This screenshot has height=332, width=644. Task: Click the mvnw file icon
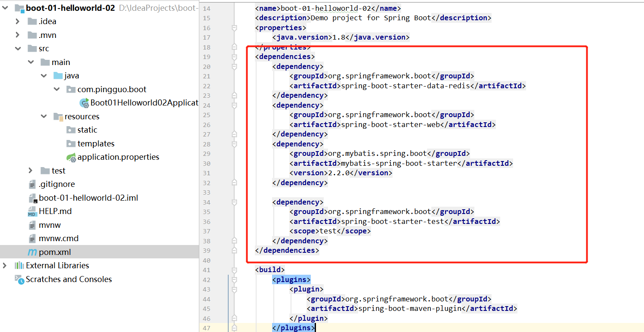pyautogui.click(x=32, y=225)
